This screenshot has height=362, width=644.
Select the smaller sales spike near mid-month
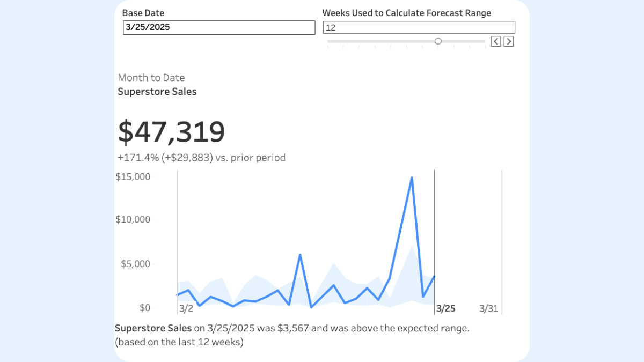coord(300,255)
